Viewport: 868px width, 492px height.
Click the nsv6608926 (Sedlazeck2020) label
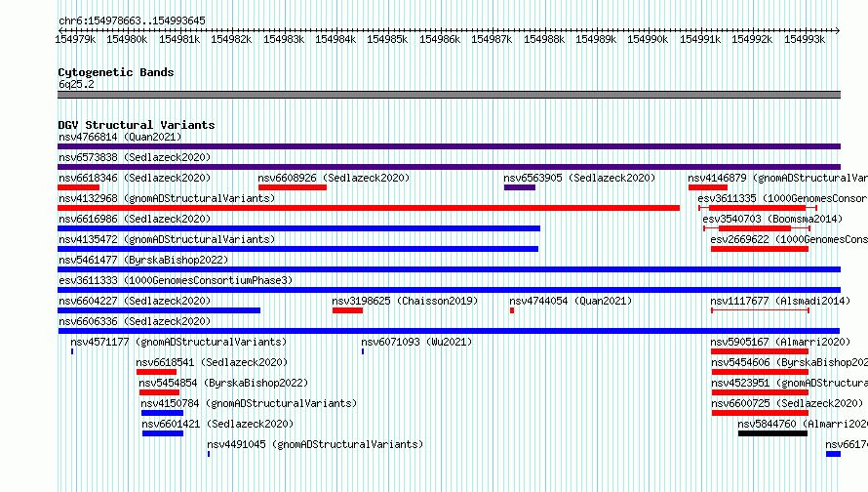[334, 178]
